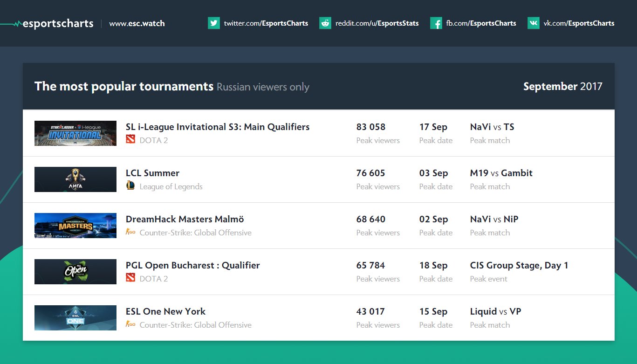This screenshot has width=637, height=364.
Task: Click 'DOTA 2' label under SL i-League
Action: tap(154, 140)
